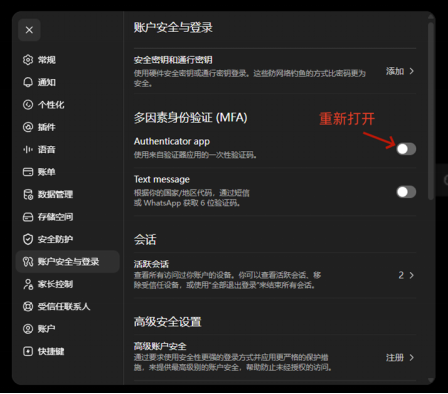Click the 存储空间 drive icon
448x394 pixels.
tap(28, 217)
